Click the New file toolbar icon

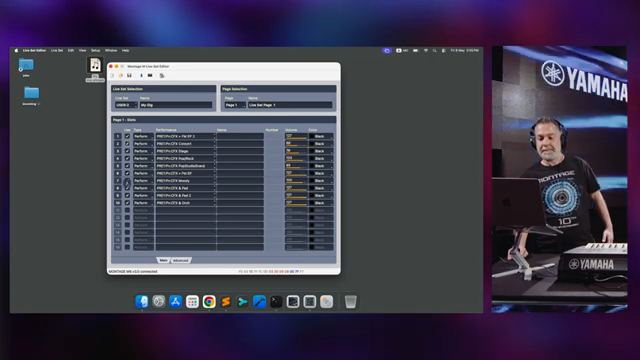[x=112, y=76]
